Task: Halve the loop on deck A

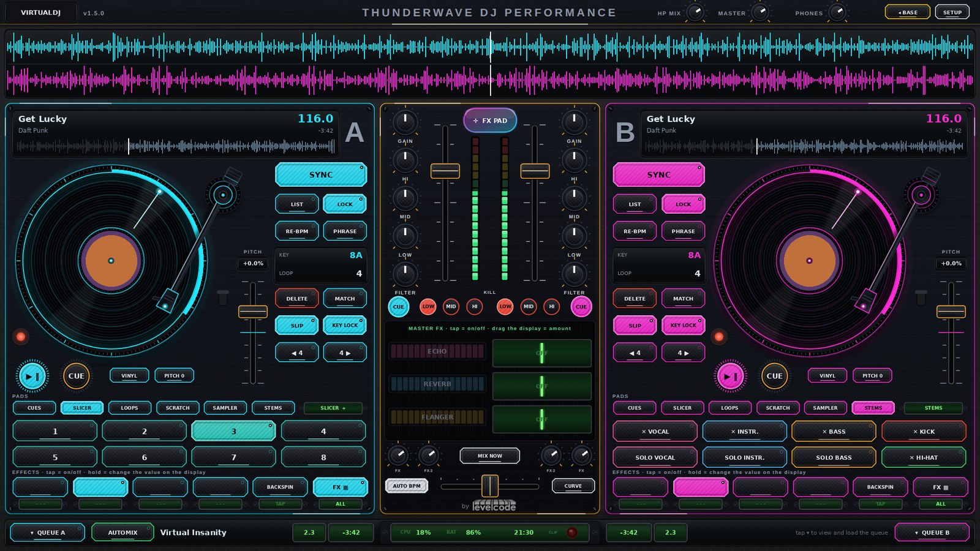Action: (x=297, y=353)
